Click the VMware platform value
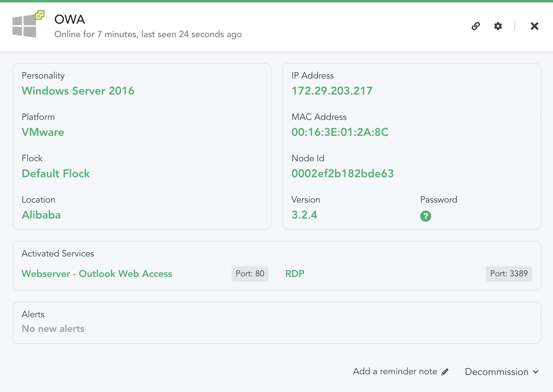 [x=43, y=132]
